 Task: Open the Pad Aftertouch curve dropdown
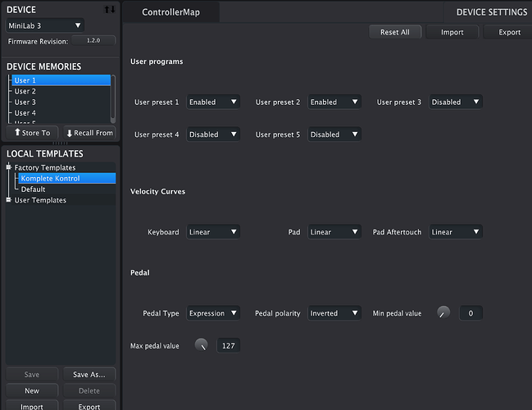point(455,232)
